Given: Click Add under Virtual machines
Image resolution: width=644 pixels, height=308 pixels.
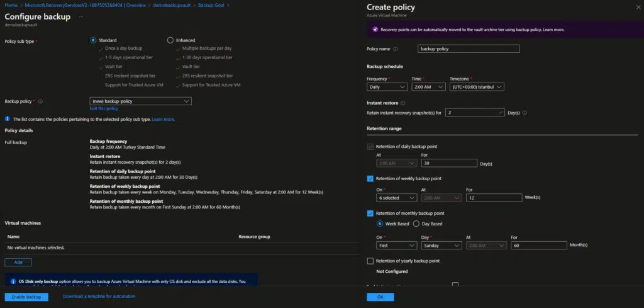Looking at the screenshot, I should 18,262.
